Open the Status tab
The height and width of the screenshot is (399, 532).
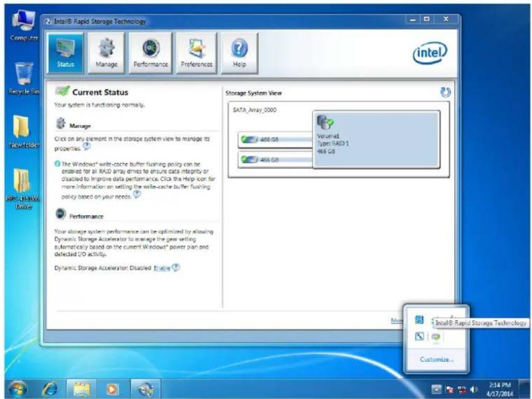pyautogui.click(x=65, y=53)
